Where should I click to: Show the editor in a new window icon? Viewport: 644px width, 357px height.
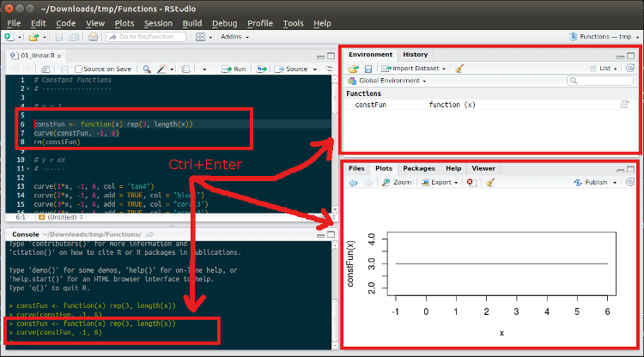[46, 70]
